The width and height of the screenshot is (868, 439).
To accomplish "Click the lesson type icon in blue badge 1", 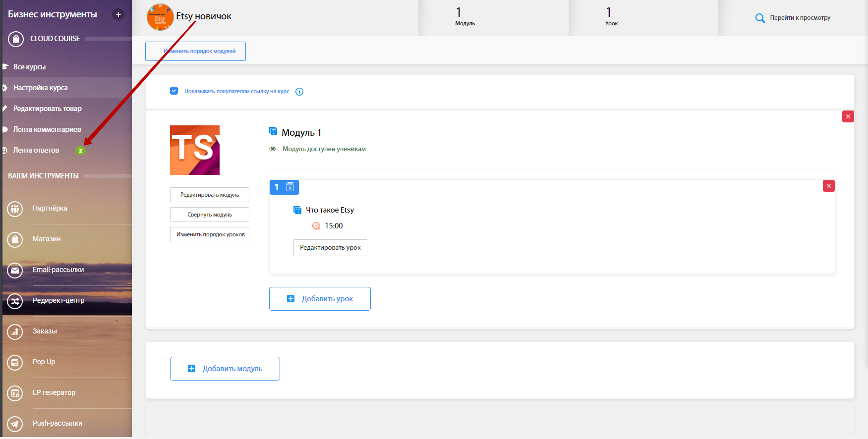I will tap(290, 187).
